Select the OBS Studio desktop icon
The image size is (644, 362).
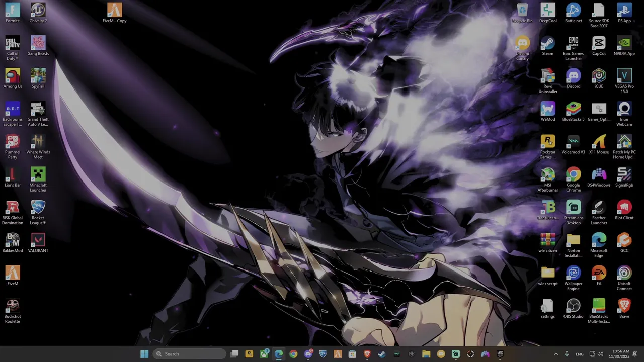tap(574, 308)
